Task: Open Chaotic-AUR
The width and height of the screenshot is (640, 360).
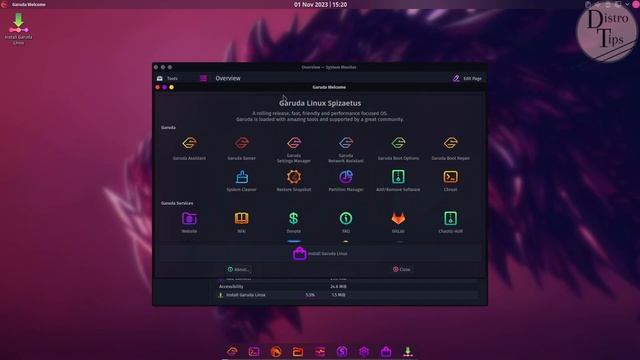Action: (451, 222)
